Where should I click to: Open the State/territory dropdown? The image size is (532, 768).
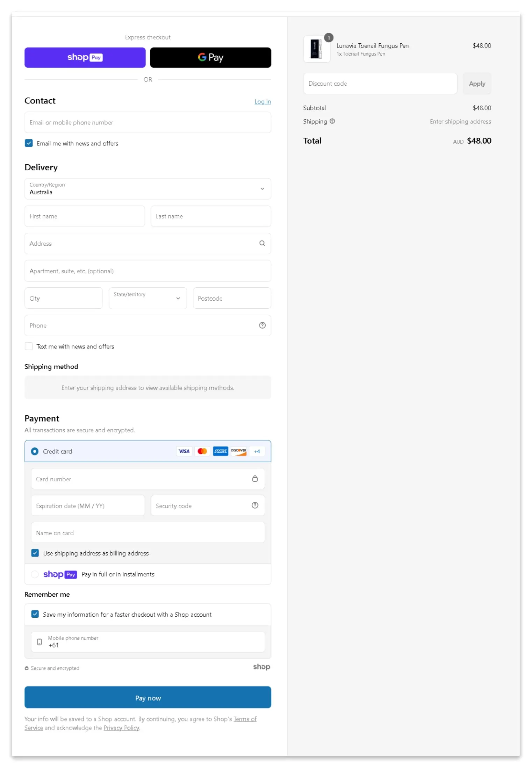pyautogui.click(x=148, y=298)
